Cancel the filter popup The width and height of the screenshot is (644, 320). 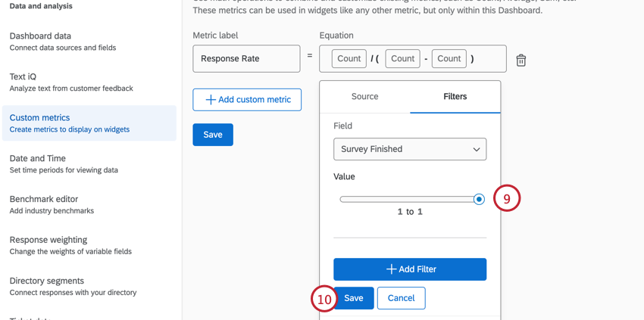pyautogui.click(x=401, y=298)
